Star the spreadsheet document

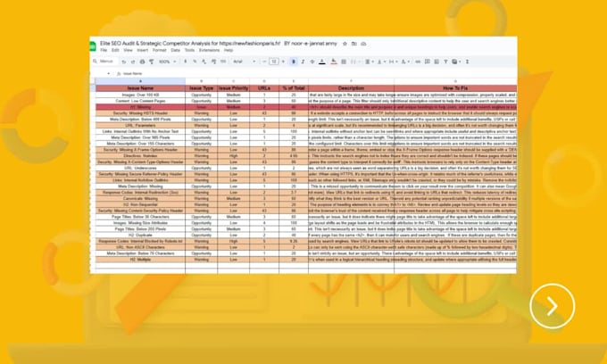coord(345,44)
